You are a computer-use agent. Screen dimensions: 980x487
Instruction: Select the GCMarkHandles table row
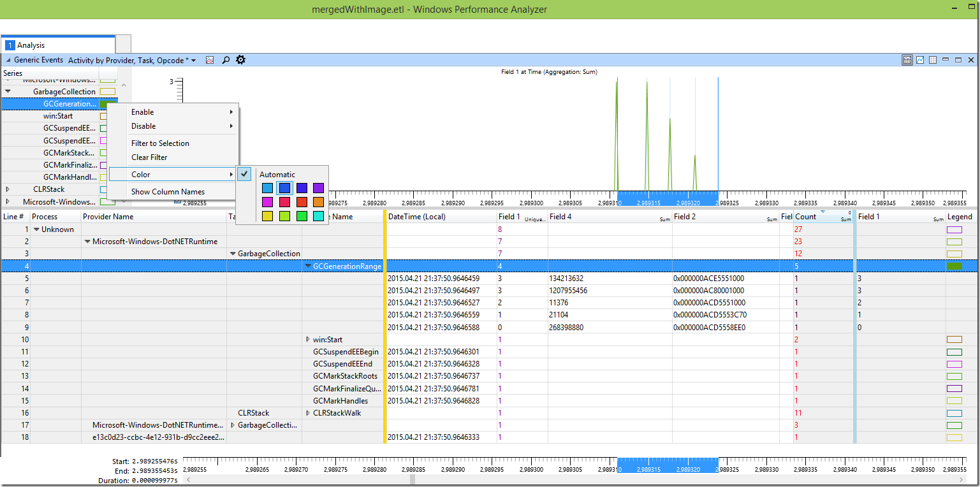click(x=490, y=401)
